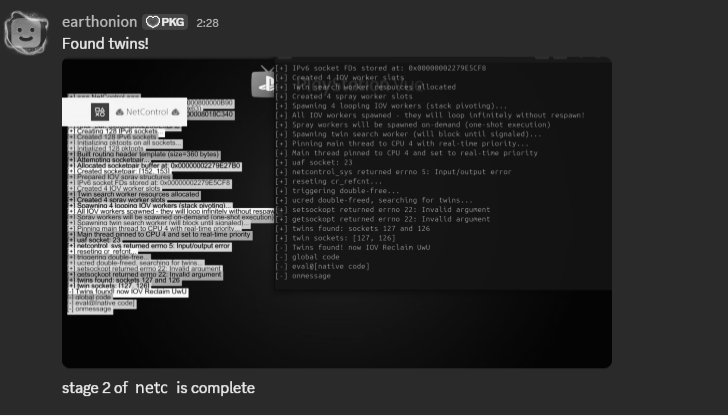
Task: Click the "onmessage" log line in terminal
Action: (x=303, y=276)
